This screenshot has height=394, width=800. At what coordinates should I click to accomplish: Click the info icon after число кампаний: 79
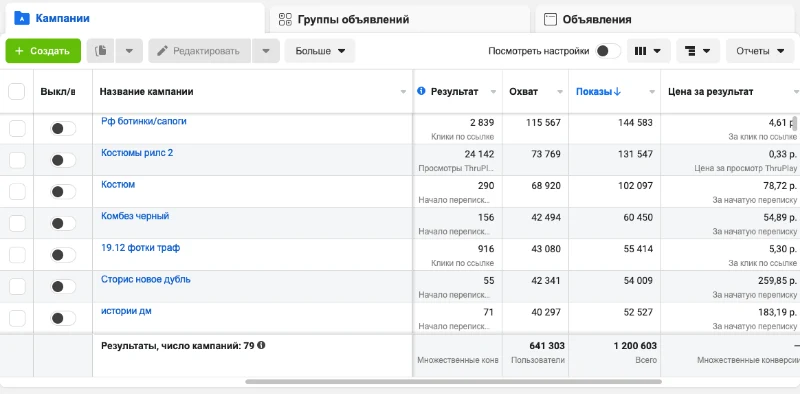pyautogui.click(x=261, y=345)
